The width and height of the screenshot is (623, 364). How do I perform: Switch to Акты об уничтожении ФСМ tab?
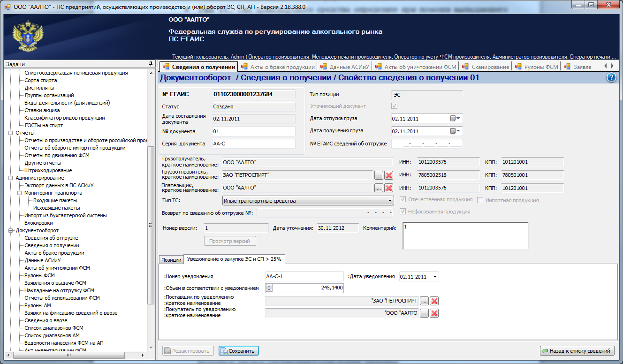point(416,67)
